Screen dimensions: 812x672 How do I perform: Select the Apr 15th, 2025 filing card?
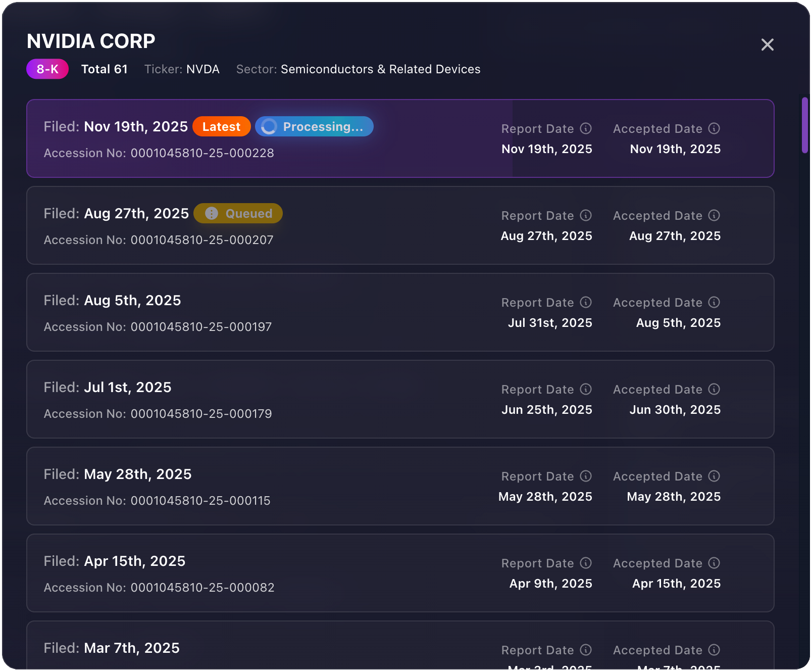tap(303, 573)
